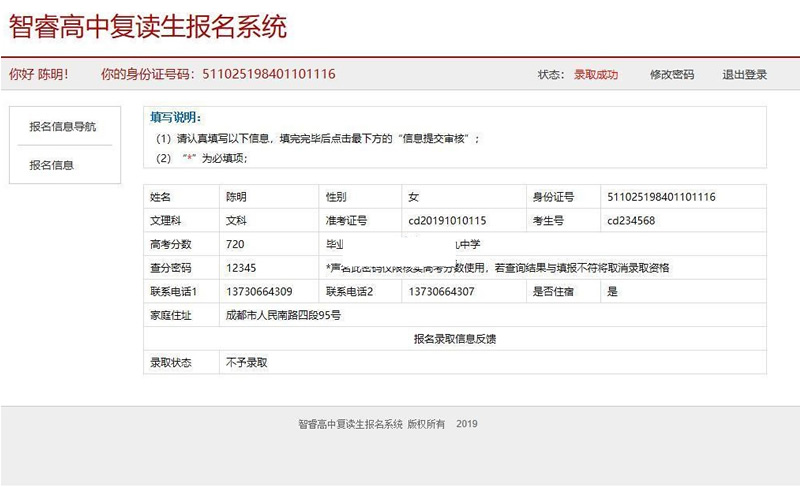Click the gaokao score 720
The height and width of the screenshot is (487, 800).
pos(236,244)
